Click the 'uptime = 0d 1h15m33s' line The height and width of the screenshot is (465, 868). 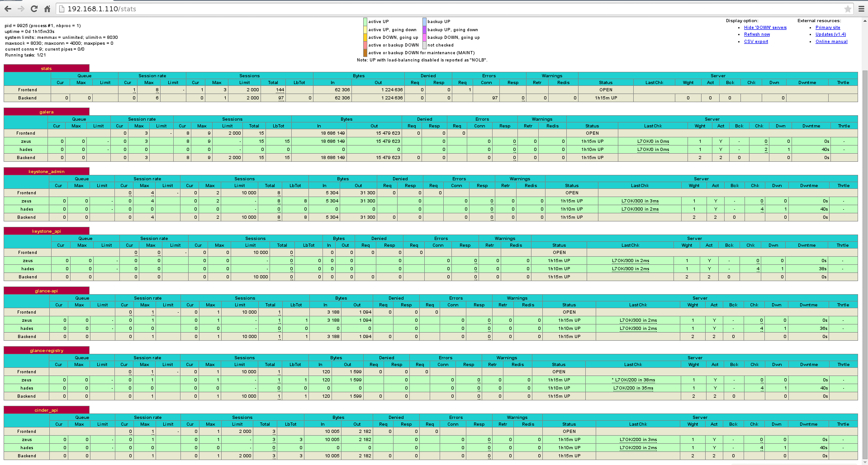tap(29, 32)
